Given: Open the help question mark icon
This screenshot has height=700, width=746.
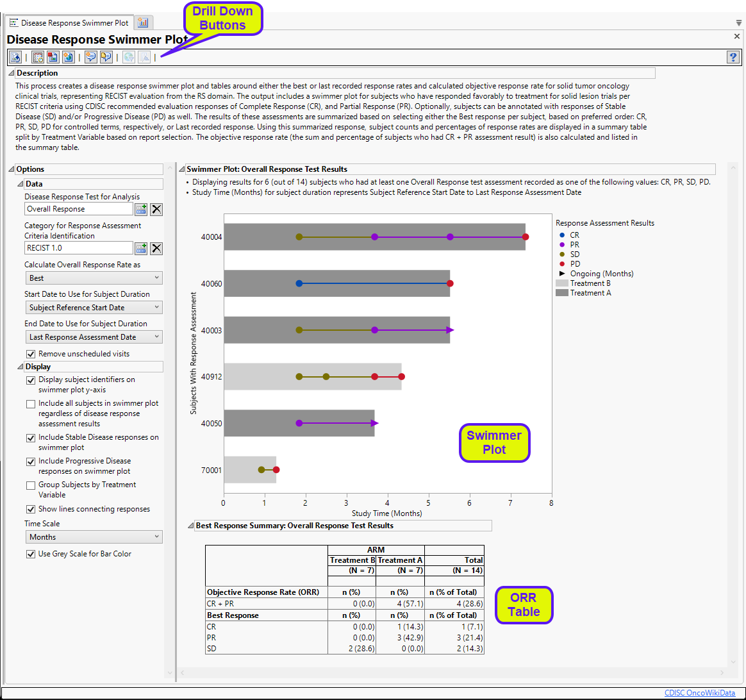Looking at the screenshot, I should pos(733,58).
